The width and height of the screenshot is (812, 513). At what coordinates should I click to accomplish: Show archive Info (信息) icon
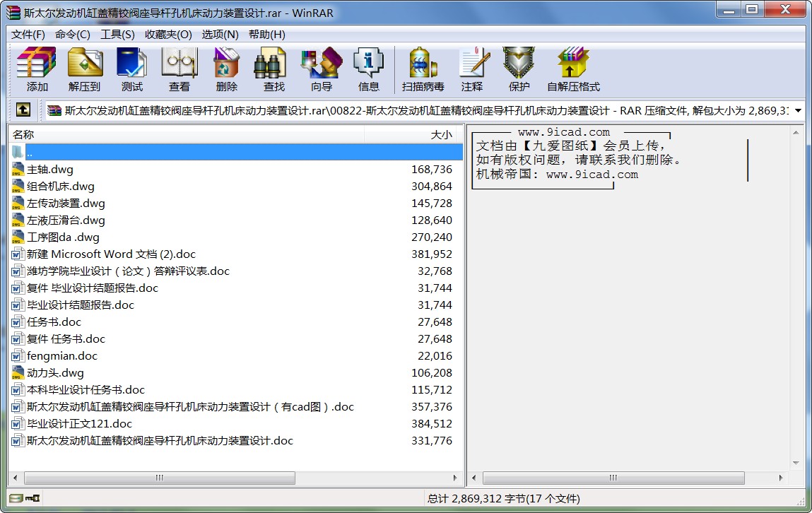point(368,69)
